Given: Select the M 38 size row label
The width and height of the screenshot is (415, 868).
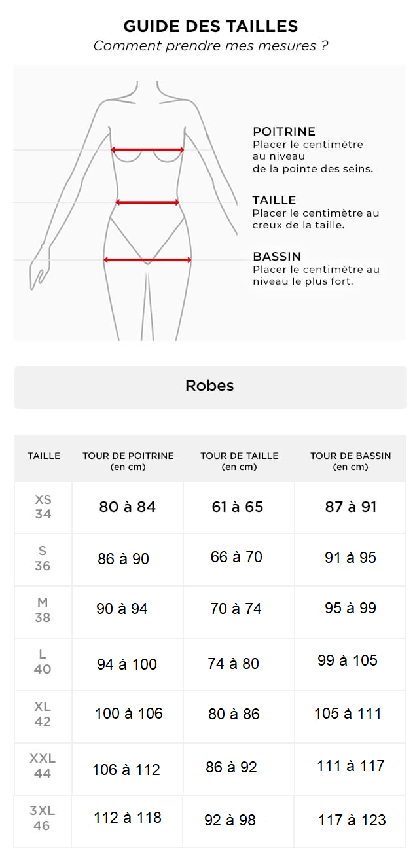Looking at the screenshot, I should 43,610.
